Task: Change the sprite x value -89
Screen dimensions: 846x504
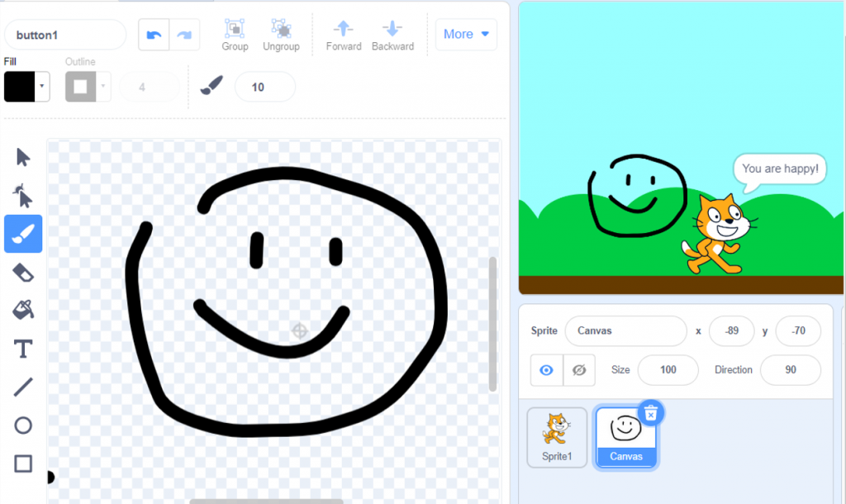Action: pyautogui.click(x=732, y=330)
